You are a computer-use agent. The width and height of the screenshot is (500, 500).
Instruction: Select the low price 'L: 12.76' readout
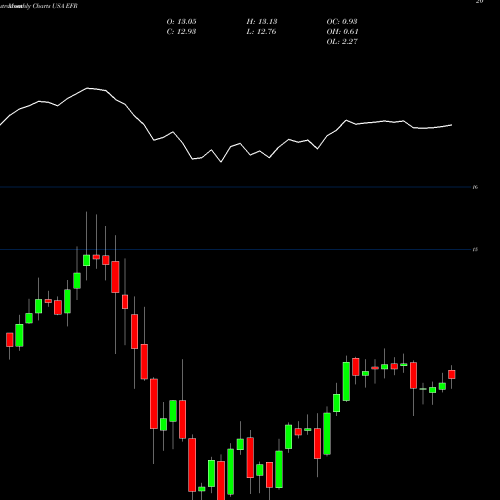[262, 32]
